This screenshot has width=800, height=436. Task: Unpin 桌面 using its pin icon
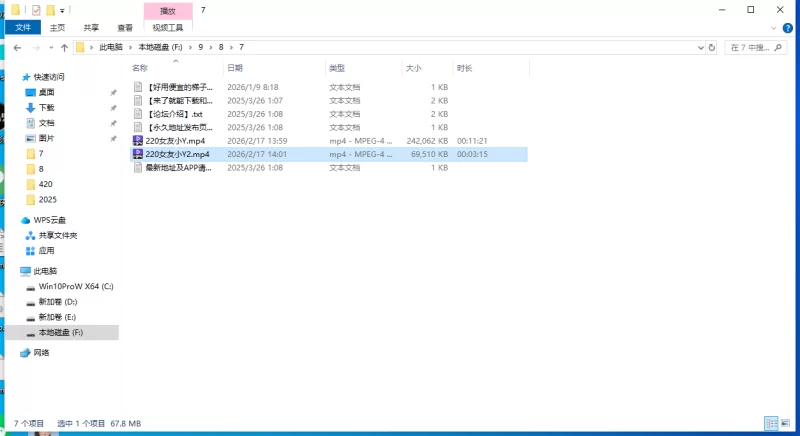pos(113,93)
